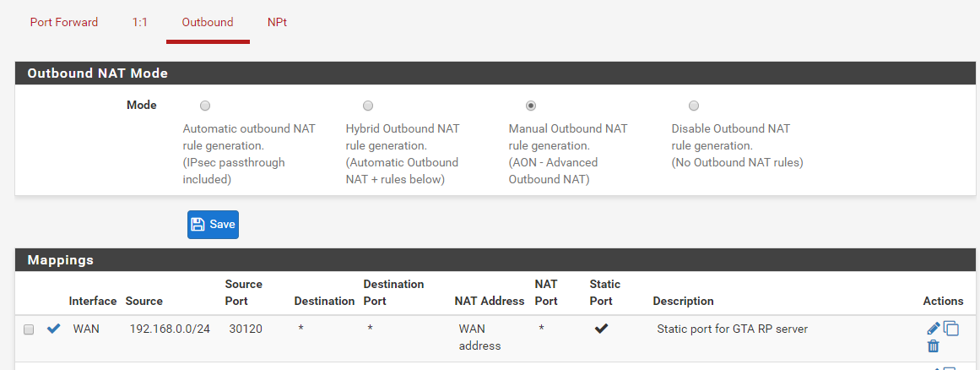Go to the NPt tab

(277, 23)
